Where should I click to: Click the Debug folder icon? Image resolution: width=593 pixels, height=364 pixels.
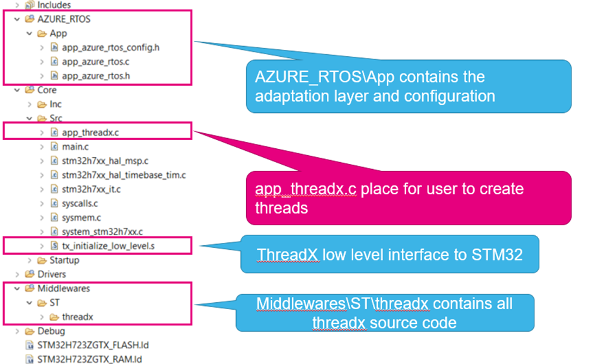[30, 331]
